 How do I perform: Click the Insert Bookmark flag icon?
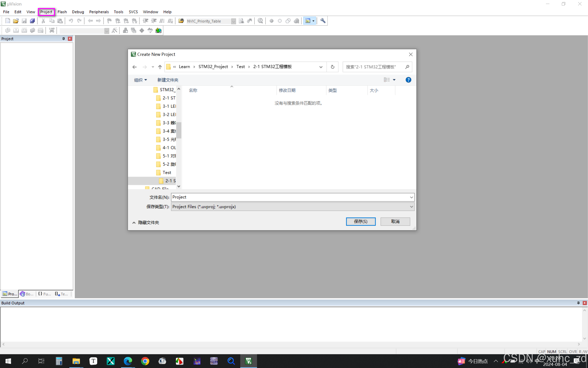pyautogui.click(x=109, y=21)
